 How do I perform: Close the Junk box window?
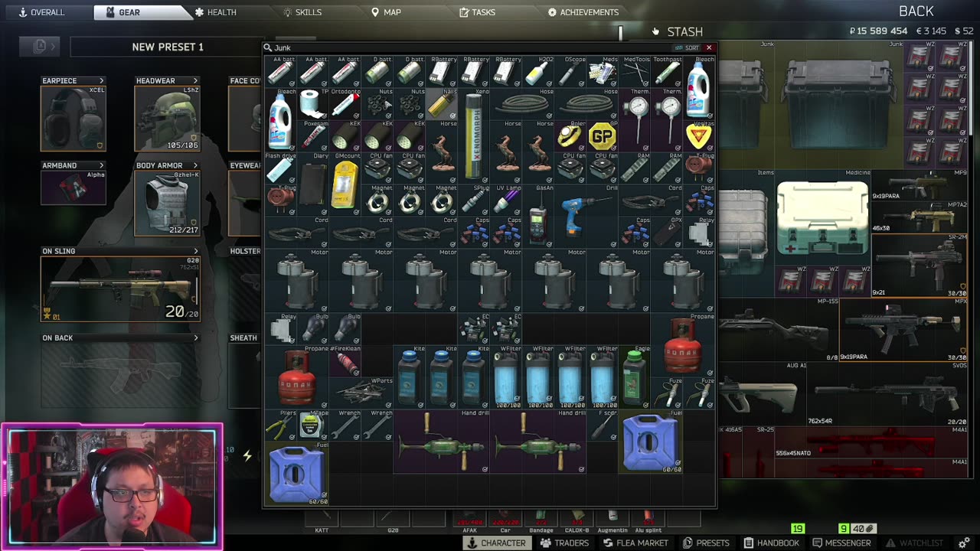tap(709, 47)
